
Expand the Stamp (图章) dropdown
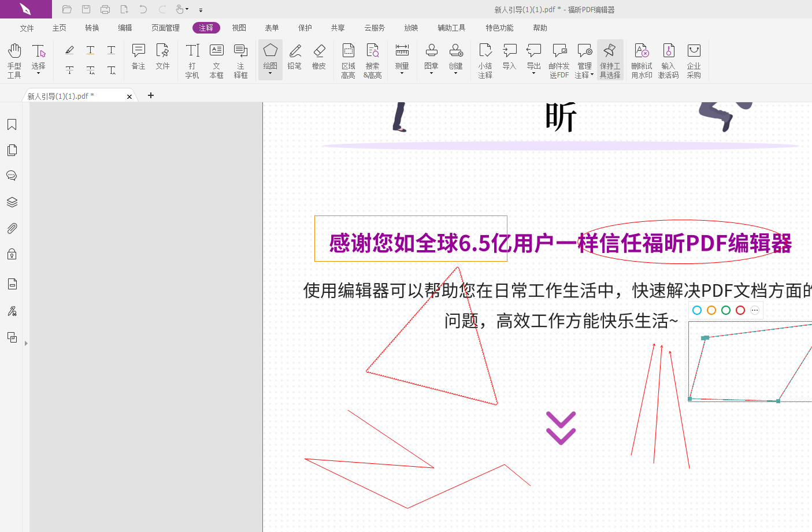431,73
